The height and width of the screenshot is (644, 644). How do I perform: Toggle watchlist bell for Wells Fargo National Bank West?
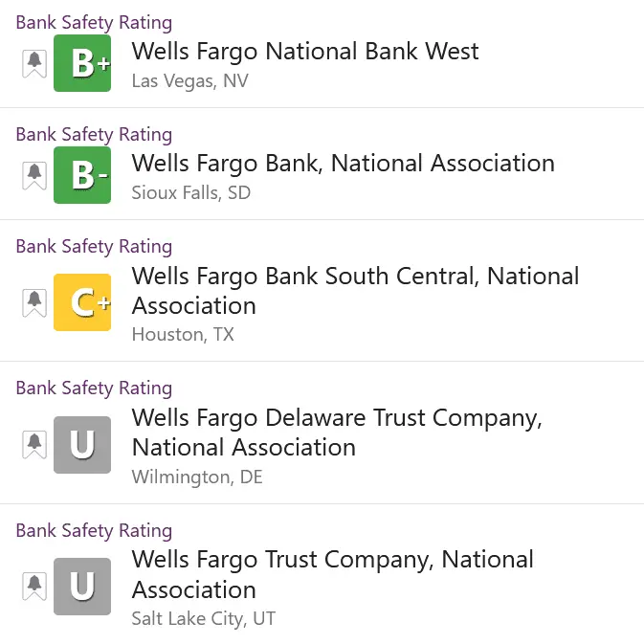[34, 64]
